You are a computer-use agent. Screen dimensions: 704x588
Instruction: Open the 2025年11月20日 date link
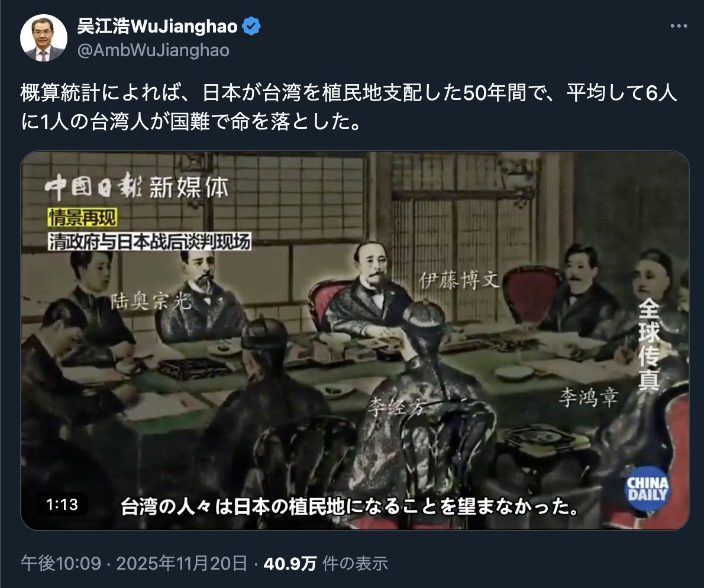click(182, 563)
